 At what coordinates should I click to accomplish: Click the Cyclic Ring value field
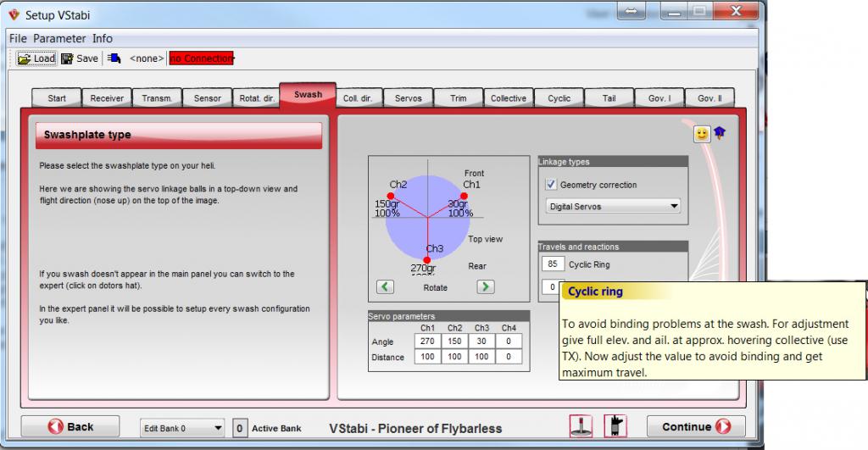point(551,264)
